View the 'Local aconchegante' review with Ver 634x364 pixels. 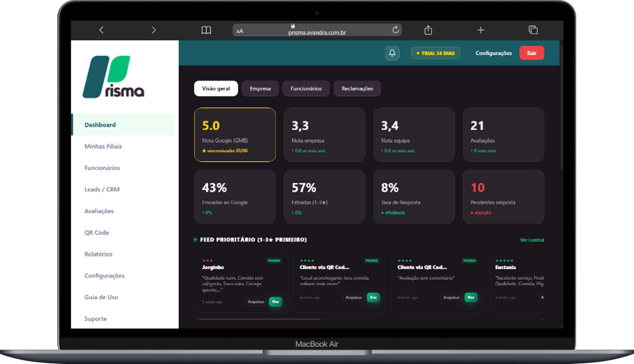tap(373, 297)
